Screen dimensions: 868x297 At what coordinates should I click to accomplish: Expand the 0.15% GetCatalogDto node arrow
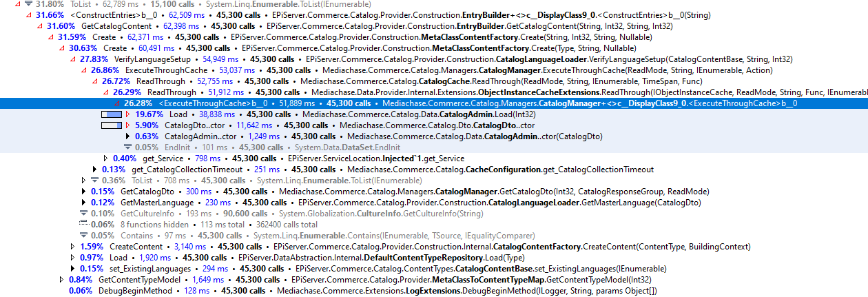84,191
